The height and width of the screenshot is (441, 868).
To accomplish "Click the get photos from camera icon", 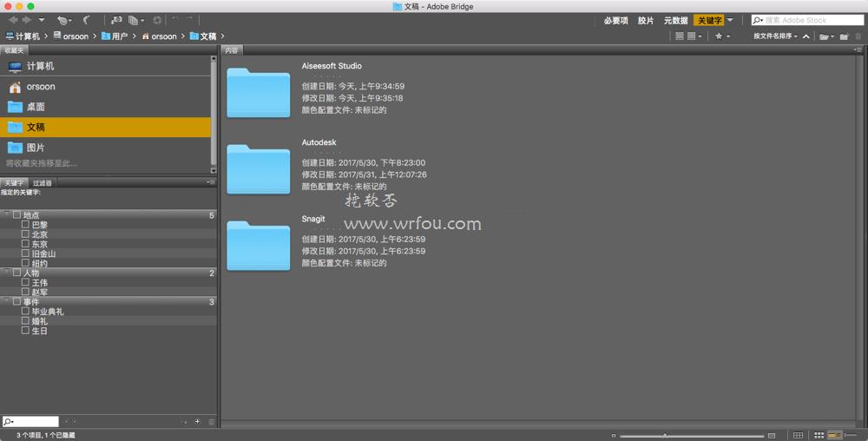I will click(116, 20).
